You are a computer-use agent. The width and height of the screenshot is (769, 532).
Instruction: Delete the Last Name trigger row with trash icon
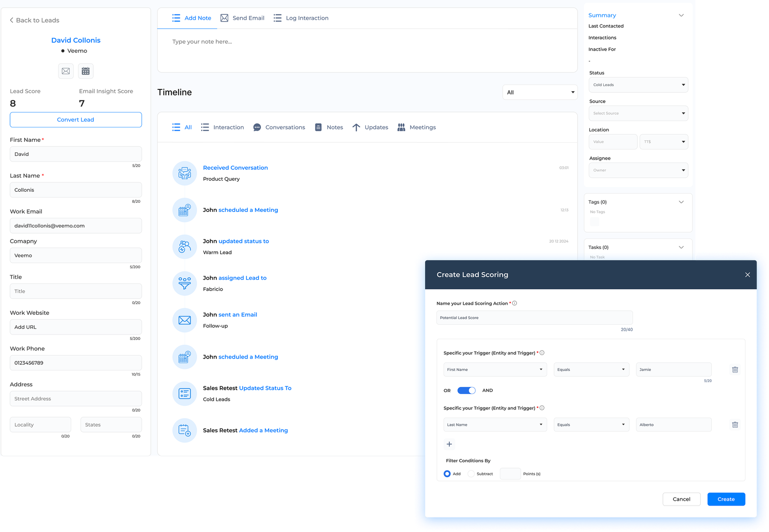click(735, 425)
